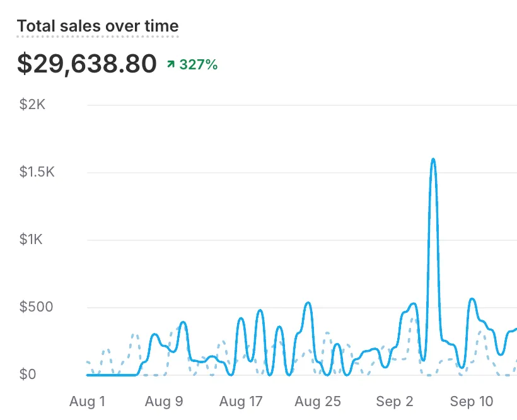Click the green upward trend arrow icon
Screen dimensions: 517x420
(170, 64)
